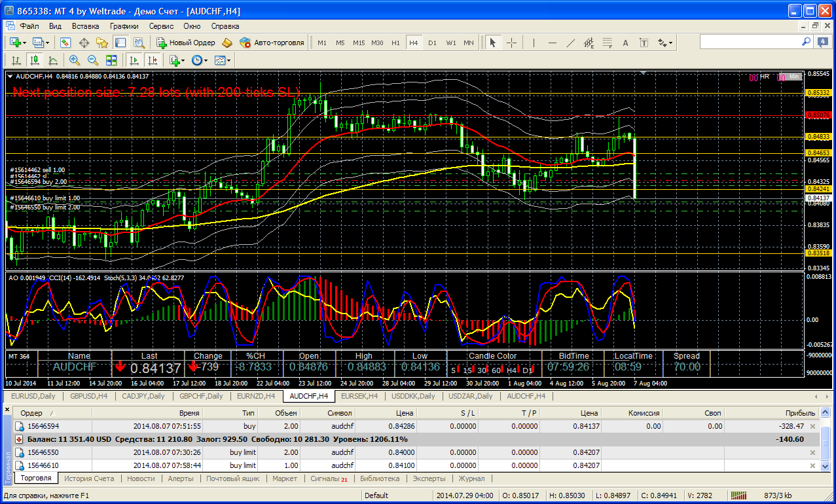Viewport: 836px width, 504px height.
Task: Toggle the chart auto-scroll button
Action: click(x=134, y=60)
